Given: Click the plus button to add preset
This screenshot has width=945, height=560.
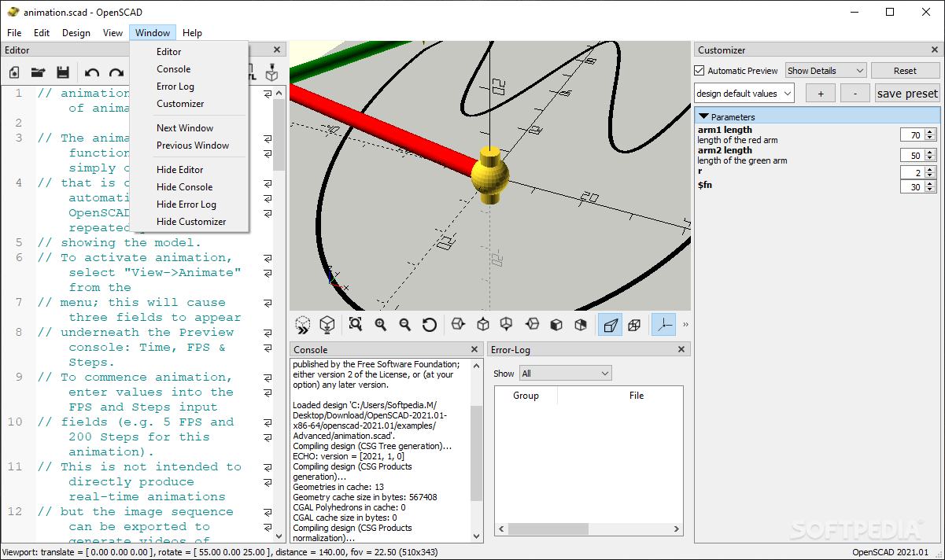Looking at the screenshot, I should (x=821, y=94).
